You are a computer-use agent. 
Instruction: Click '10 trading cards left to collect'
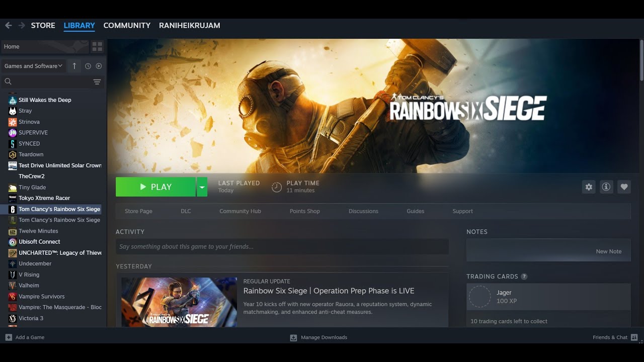point(509,321)
